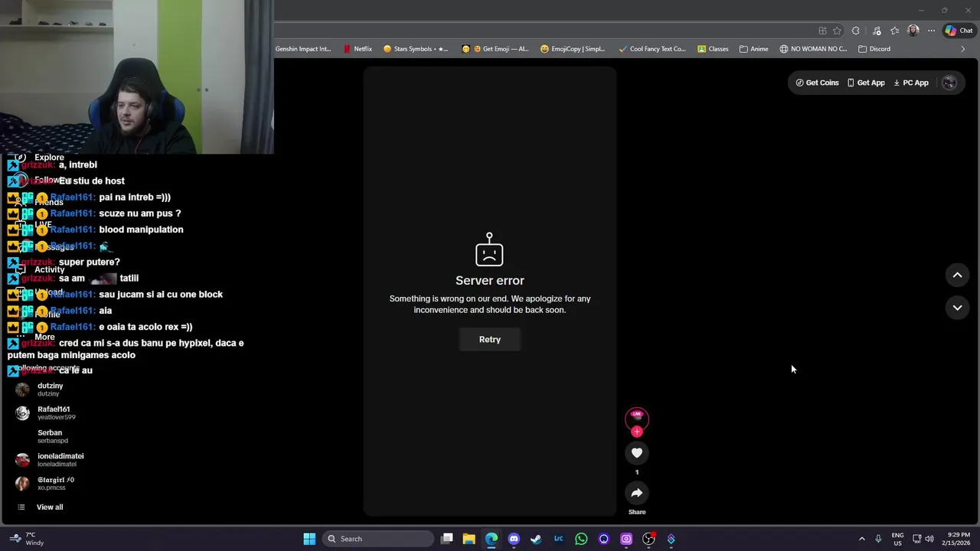This screenshot has width=980, height=551.
Task: Open NO WOMAN NO C... bookmark
Action: pyautogui.click(x=813, y=49)
